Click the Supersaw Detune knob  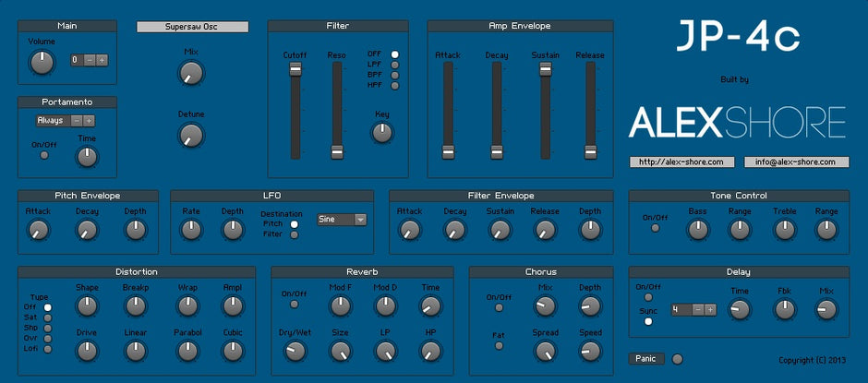click(191, 135)
